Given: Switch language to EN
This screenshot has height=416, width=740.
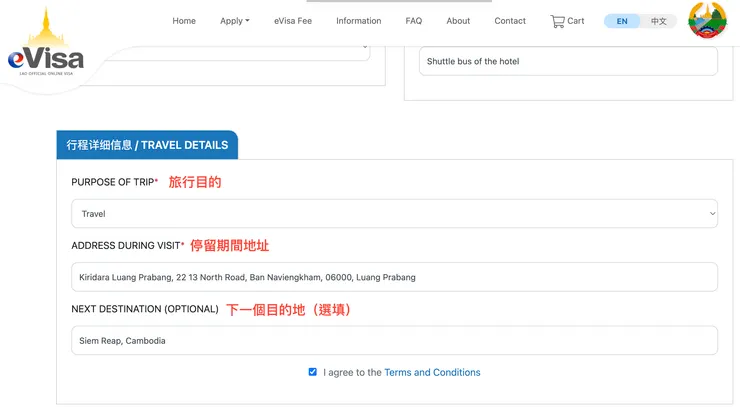Looking at the screenshot, I should pos(622,21).
